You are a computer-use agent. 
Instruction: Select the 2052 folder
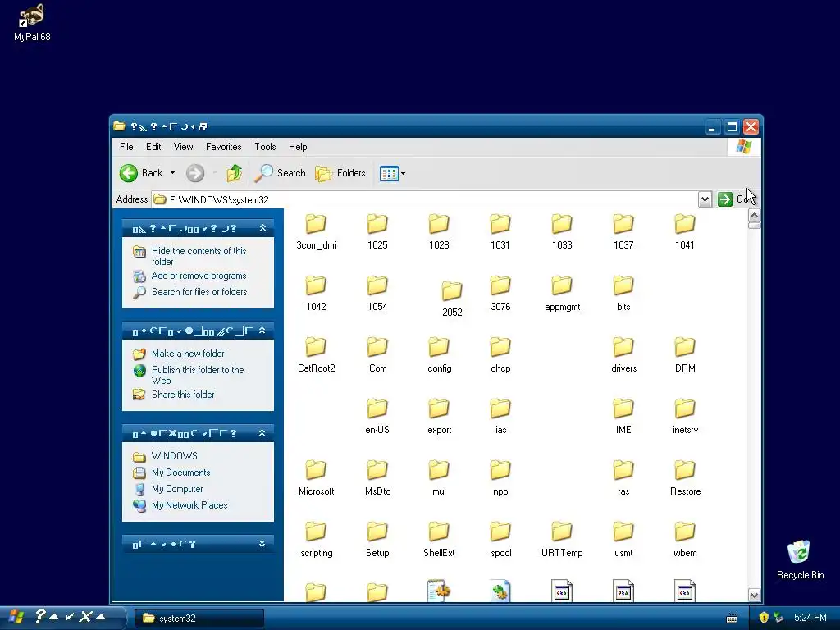point(452,299)
